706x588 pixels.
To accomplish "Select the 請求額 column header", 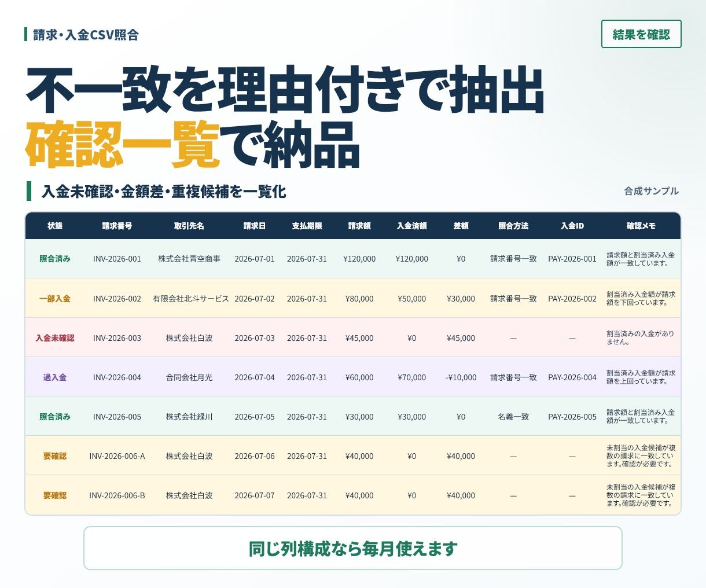I will click(x=359, y=226).
